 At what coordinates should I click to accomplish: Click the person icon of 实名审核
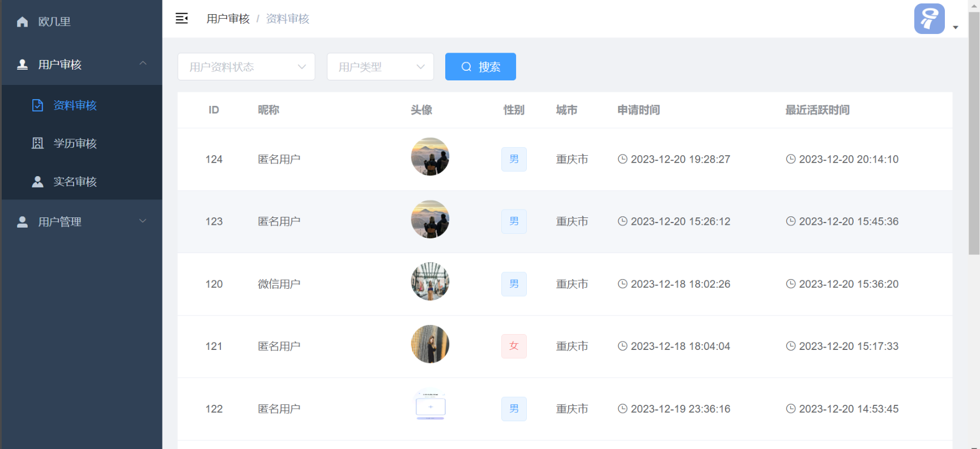(x=37, y=182)
